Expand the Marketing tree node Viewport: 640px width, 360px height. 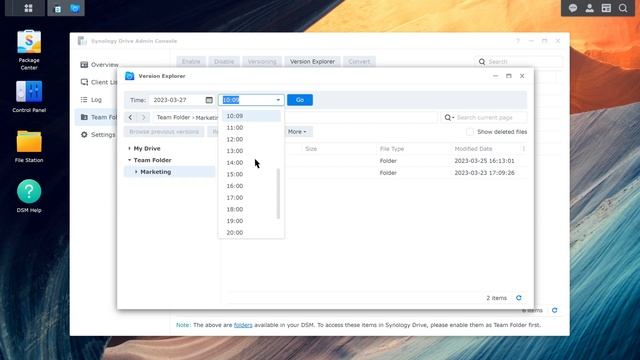(136, 172)
